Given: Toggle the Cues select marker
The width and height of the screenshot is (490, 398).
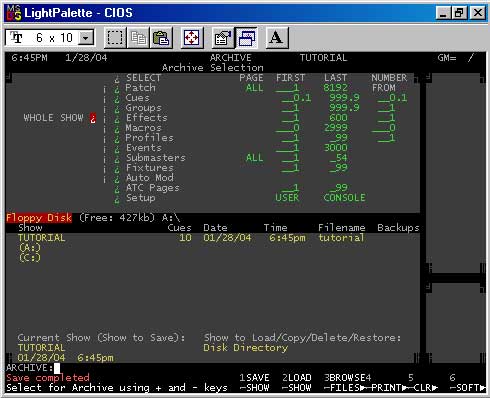Looking at the screenshot, I should 117,99.
